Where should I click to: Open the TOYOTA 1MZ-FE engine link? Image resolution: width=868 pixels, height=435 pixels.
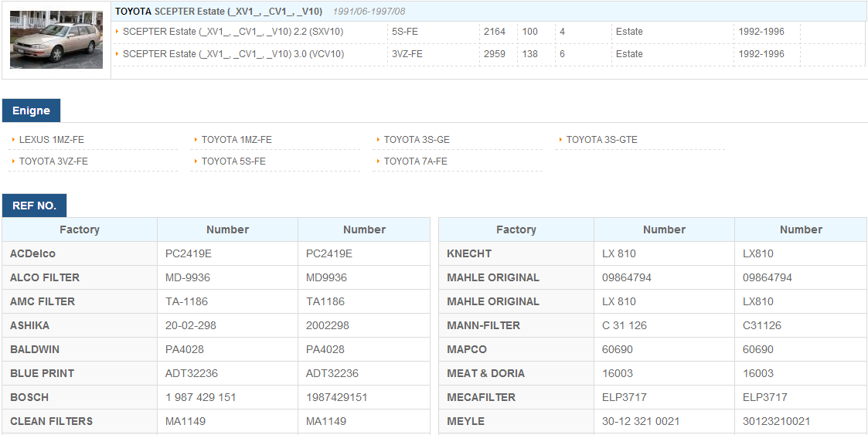[237, 140]
